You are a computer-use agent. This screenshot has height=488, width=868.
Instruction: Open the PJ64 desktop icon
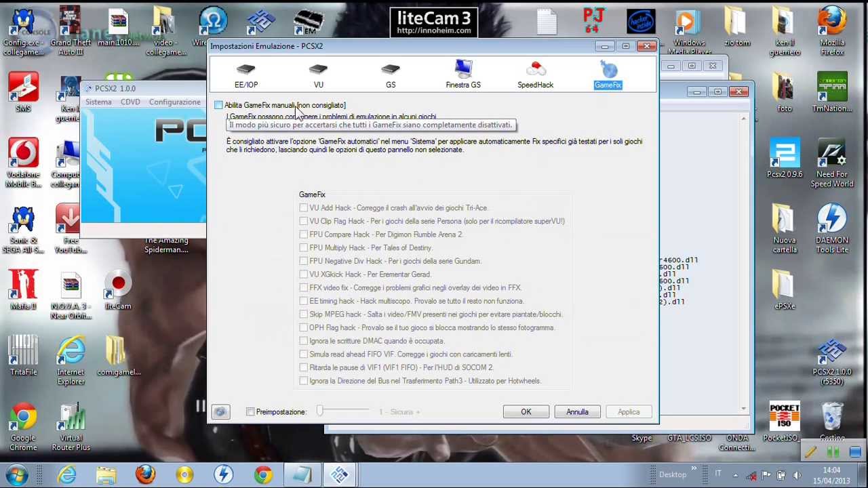(593, 22)
